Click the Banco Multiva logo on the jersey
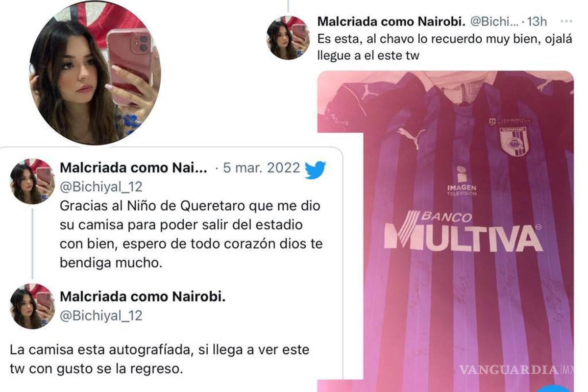The image size is (588, 392). pyautogui.click(x=463, y=231)
